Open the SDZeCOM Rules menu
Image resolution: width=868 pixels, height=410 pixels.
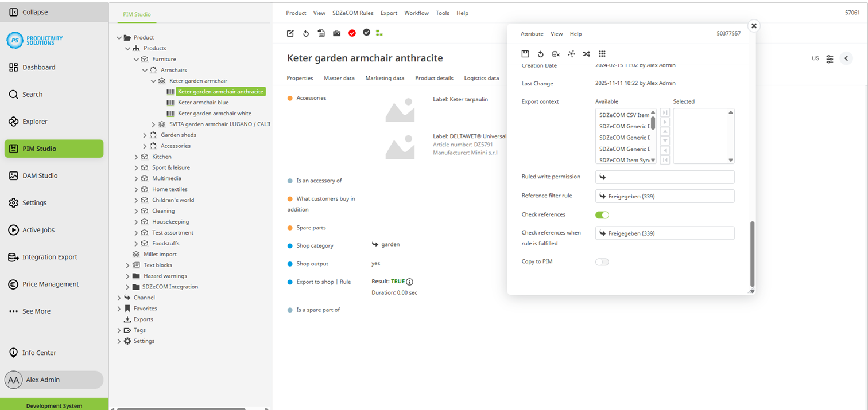pyautogui.click(x=352, y=13)
